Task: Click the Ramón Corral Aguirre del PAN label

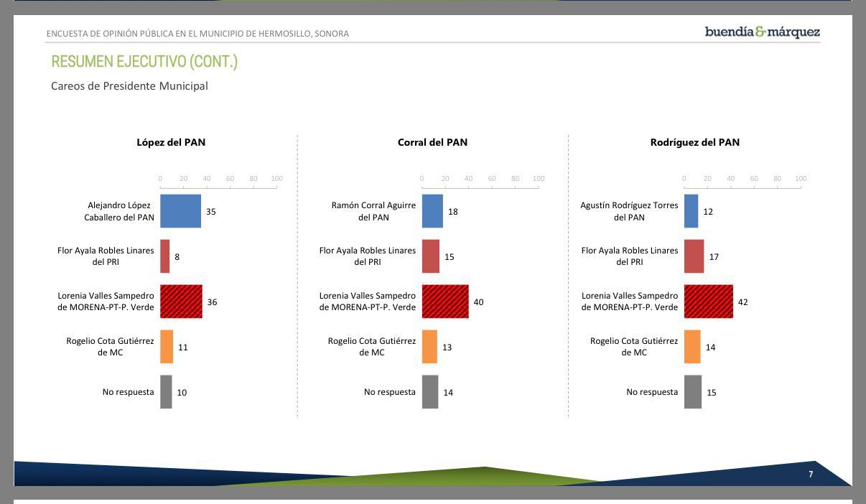Action: pos(373,211)
